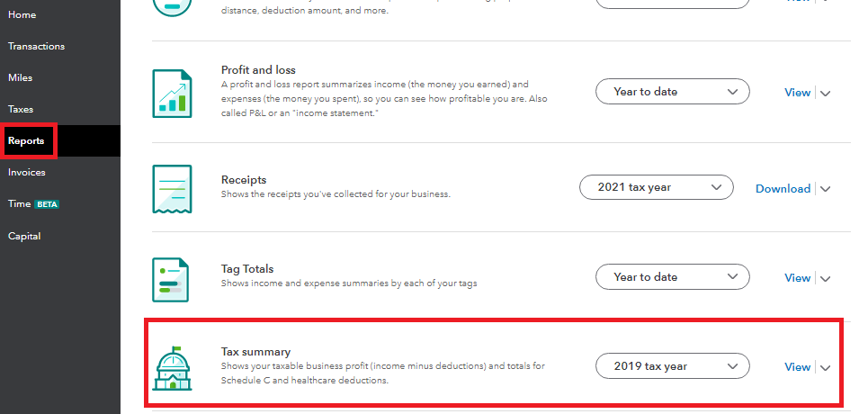View the Tax summary report
Image resolution: width=868 pixels, height=414 pixels.
coord(797,366)
